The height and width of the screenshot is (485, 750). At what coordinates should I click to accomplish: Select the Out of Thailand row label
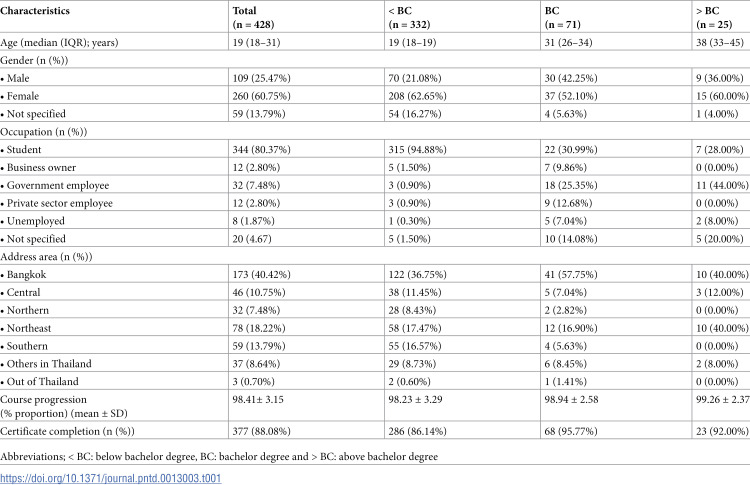pyautogui.click(x=39, y=382)
